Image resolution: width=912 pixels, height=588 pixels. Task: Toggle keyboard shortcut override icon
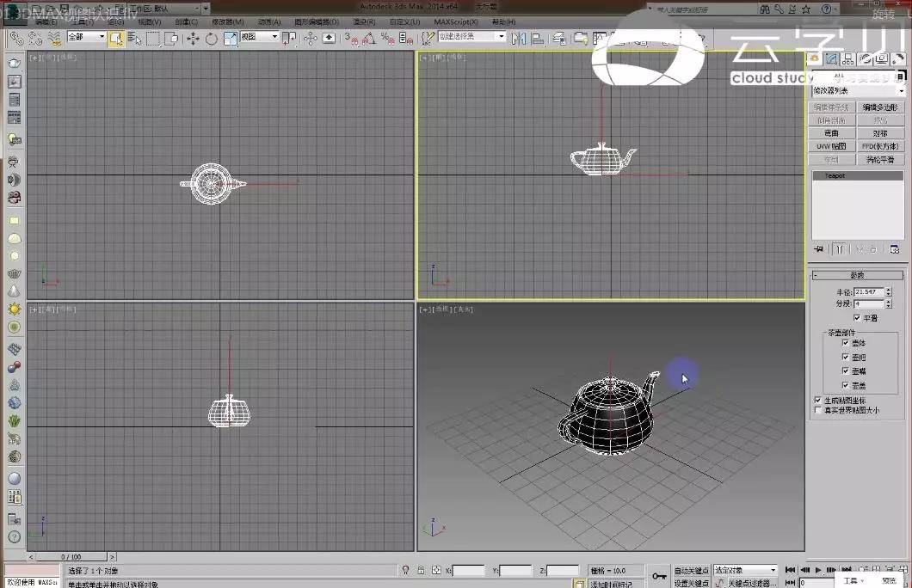click(x=329, y=39)
